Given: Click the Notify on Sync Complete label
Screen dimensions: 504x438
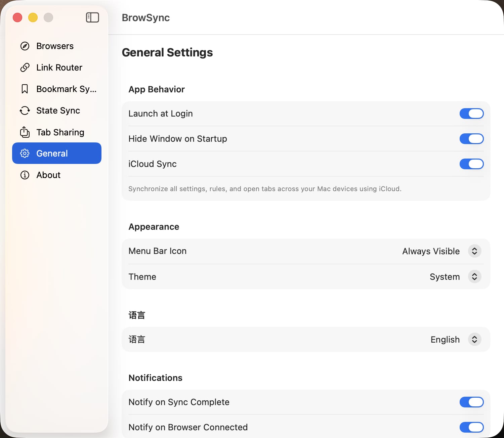Looking at the screenshot, I should click(179, 402).
